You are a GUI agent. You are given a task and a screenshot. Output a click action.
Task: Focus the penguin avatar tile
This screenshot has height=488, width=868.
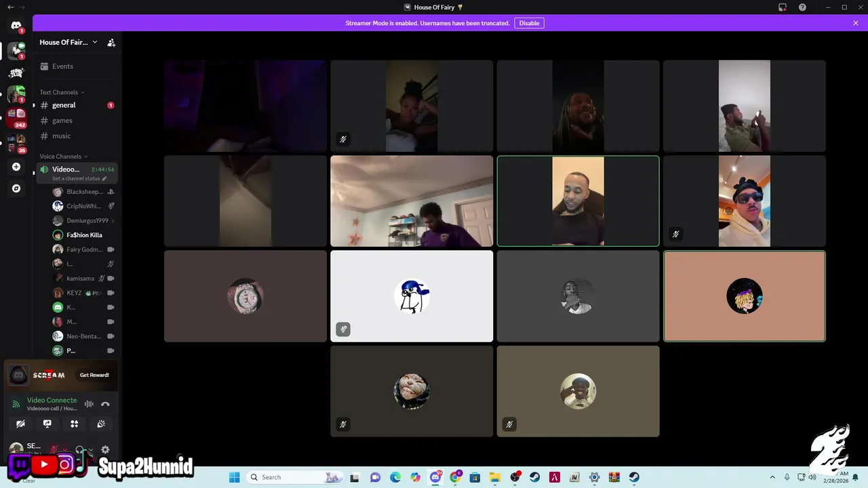click(x=412, y=296)
